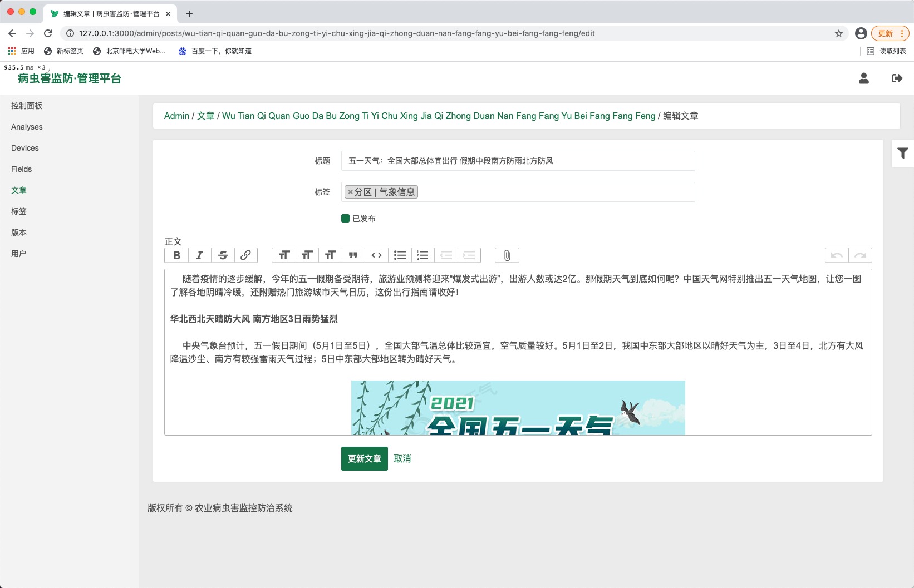Open the Analyses section
Image resolution: width=914 pixels, height=588 pixels.
[27, 127]
